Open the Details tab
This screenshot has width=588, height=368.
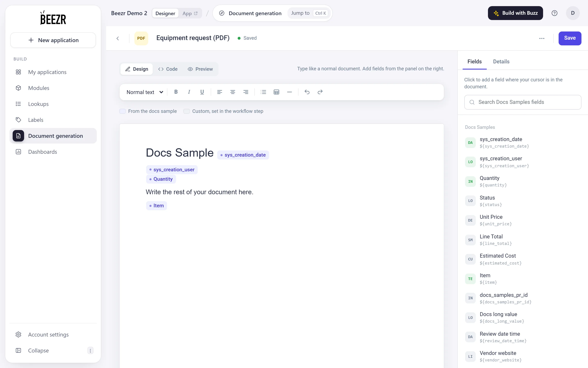(x=501, y=62)
